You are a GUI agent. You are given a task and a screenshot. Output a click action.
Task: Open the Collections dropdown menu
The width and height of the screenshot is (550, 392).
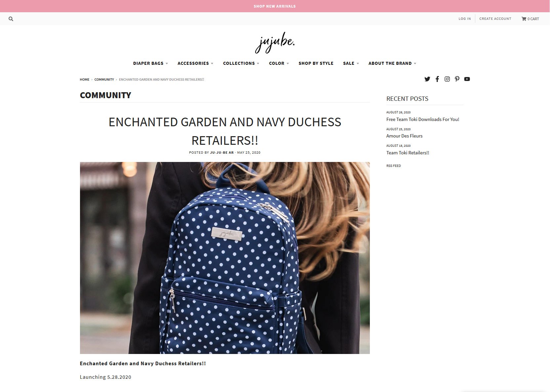(x=241, y=63)
